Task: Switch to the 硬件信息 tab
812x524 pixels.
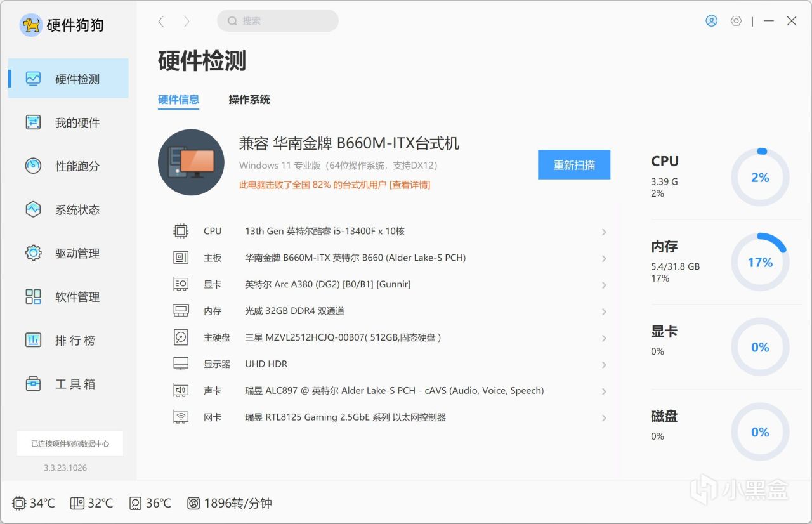Action: [x=178, y=100]
